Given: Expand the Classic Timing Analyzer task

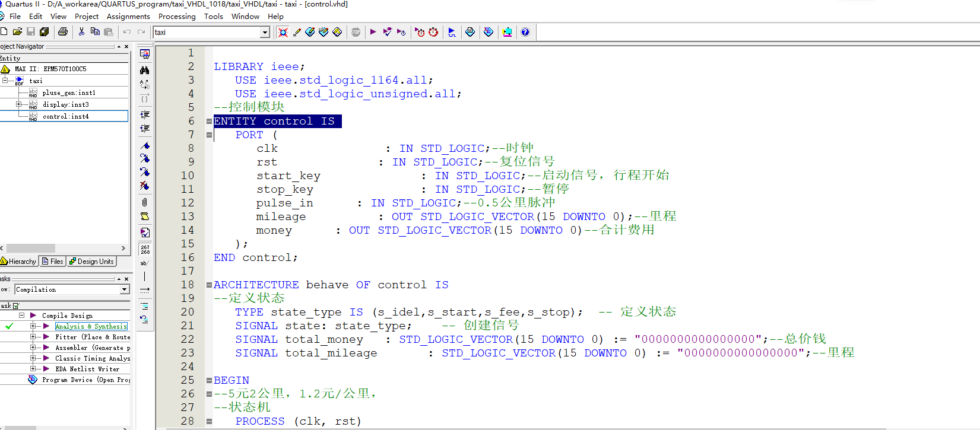Looking at the screenshot, I should pyautogui.click(x=33, y=358).
